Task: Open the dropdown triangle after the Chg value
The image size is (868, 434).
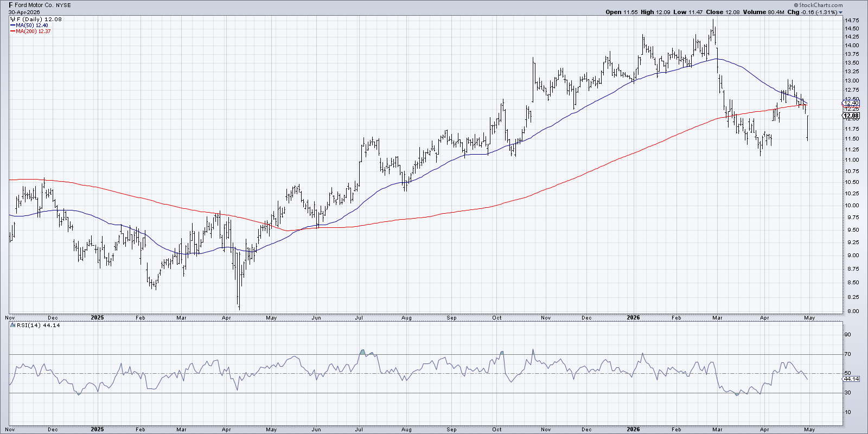Action: tap(841, 12)
